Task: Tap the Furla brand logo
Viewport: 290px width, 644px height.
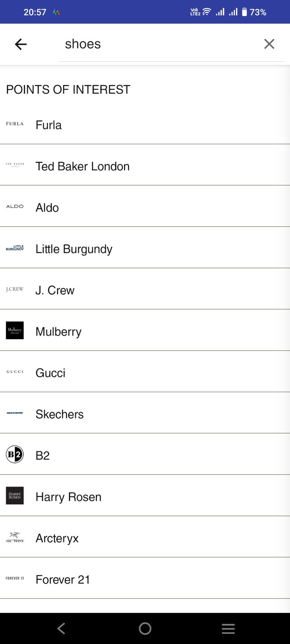Action: pyautogui.click(x=15, y=124)
